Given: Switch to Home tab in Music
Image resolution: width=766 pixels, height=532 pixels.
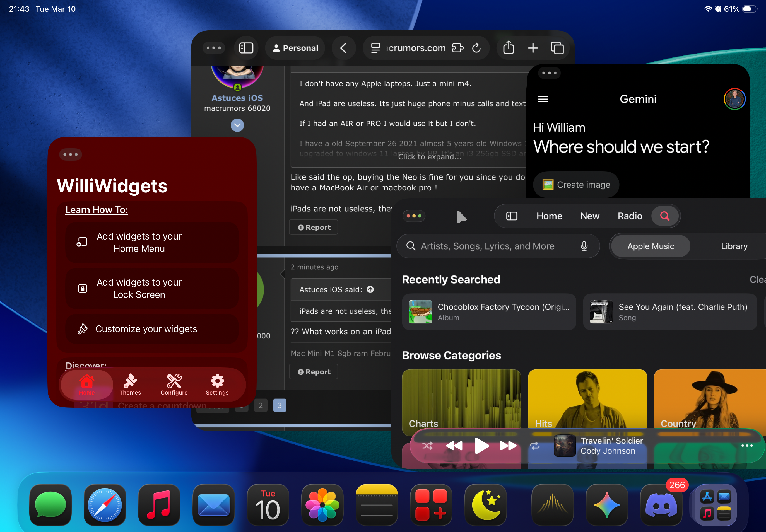Looking at the screenshot, I should tap(549, 216).
